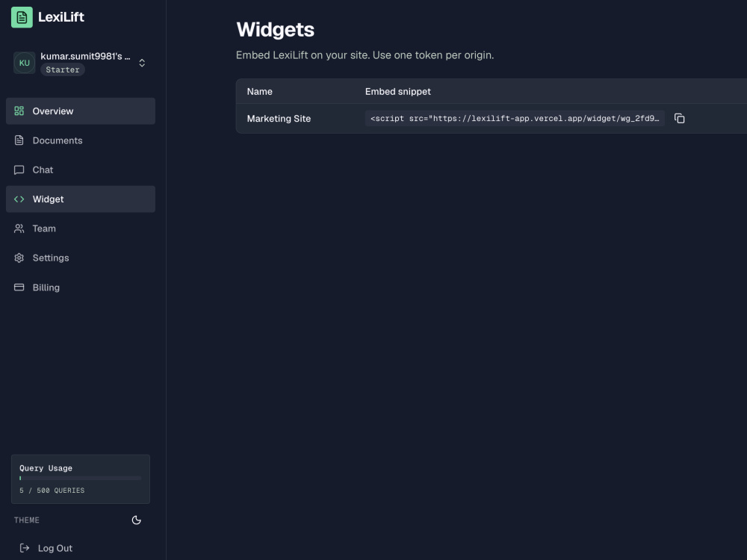
Task: Click the Documents file icon
Action: pyautogui.click(x=19, y=140)
